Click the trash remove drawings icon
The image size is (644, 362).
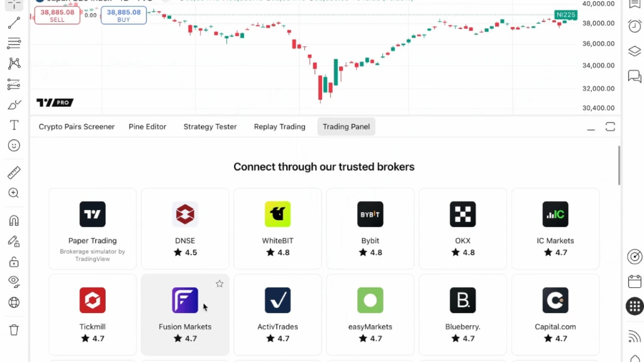coord(14,329)
